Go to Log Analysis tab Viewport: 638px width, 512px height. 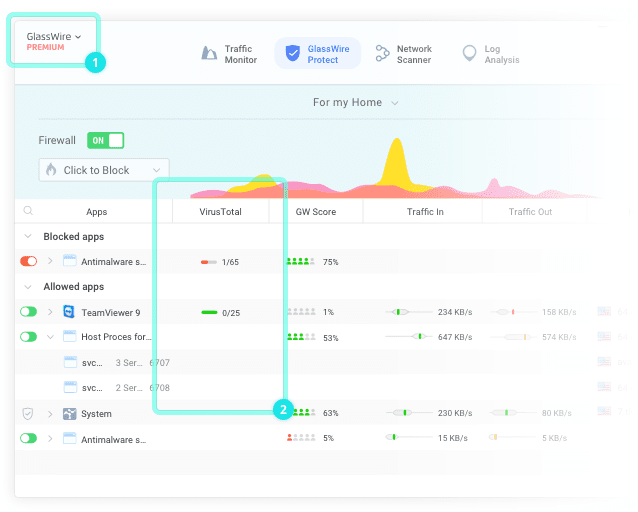[x=491, y=54]
